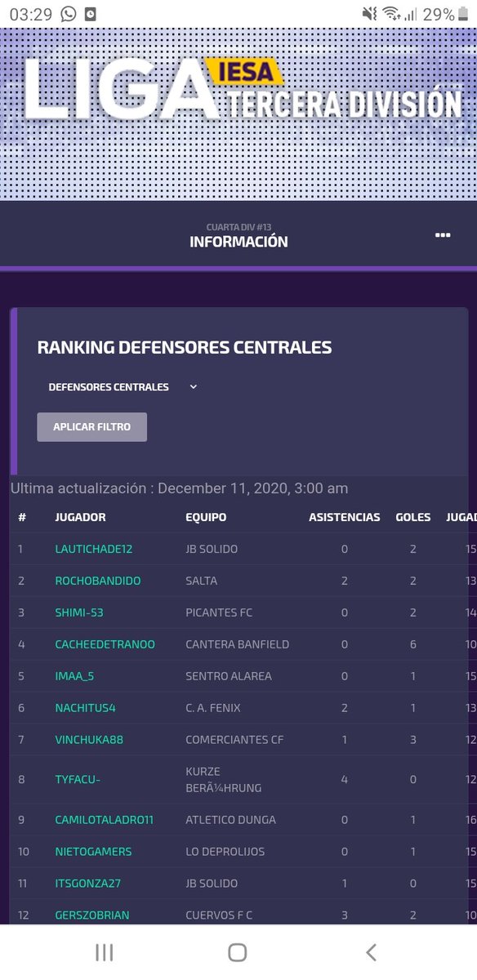The height and width of the screenshot is (980, 477).
Task: Tap the WhatsApp notification icon in status bar
Action: pyautogui.click(x=68, y=13)
